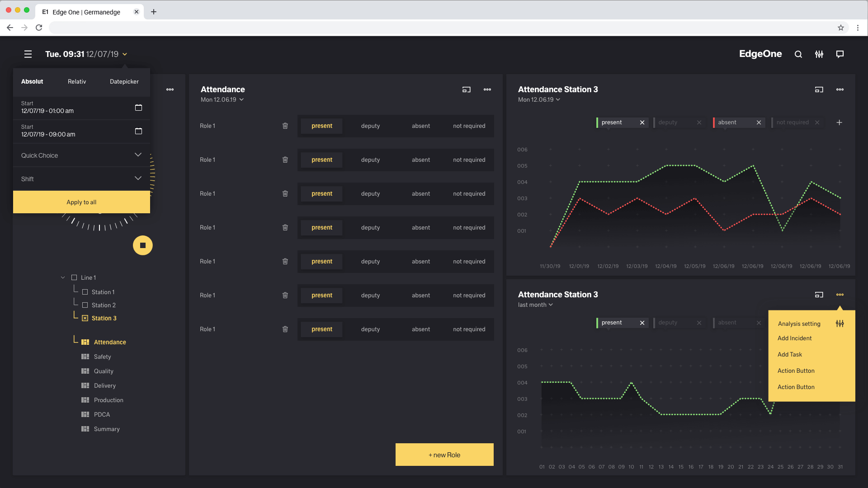
Task: Click Analysis setting sliders icon
Action: pos(840,324)
